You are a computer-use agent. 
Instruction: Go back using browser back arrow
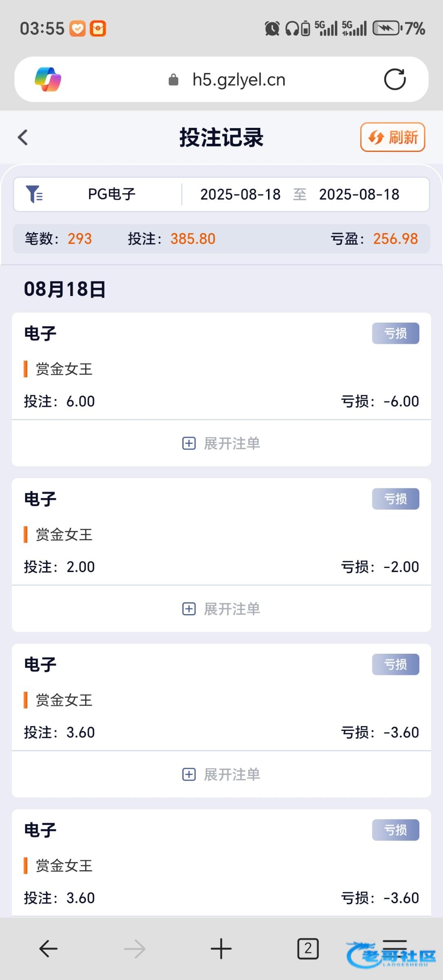point(48,948)
